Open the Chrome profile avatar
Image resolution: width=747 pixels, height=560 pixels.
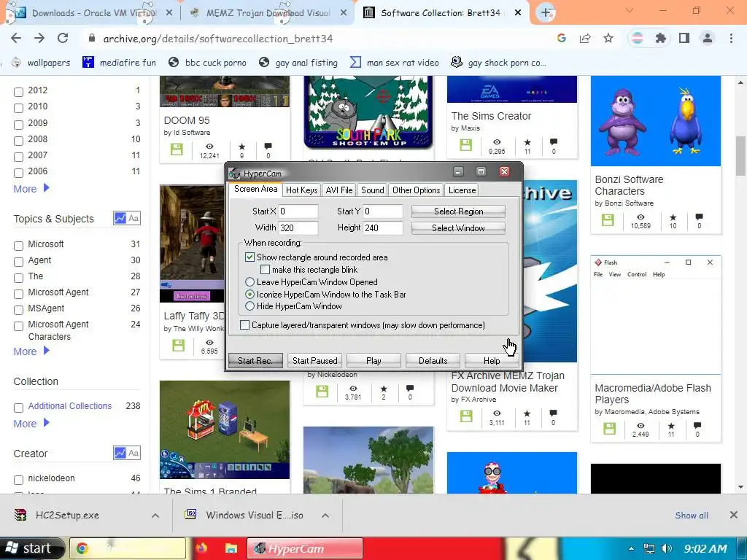click(x=708, y=39)
